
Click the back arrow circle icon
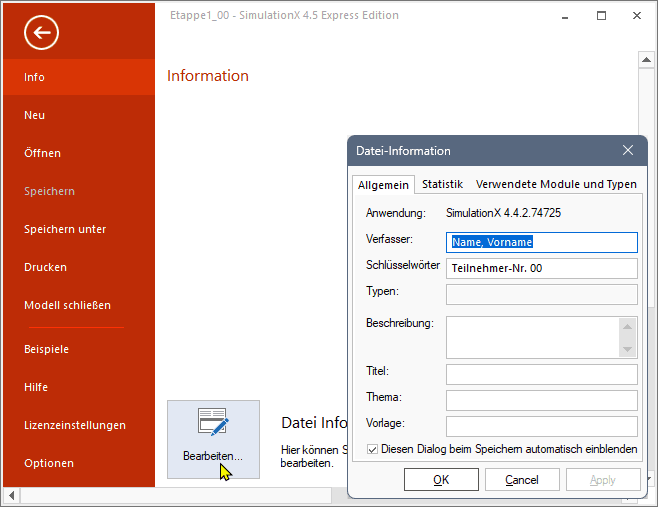[x=41, y=33]
